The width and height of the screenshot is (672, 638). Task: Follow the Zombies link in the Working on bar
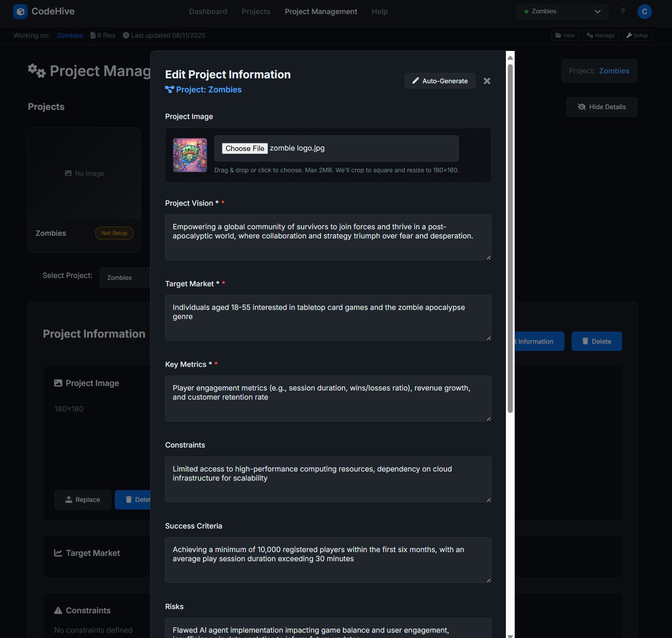[70, 35]
